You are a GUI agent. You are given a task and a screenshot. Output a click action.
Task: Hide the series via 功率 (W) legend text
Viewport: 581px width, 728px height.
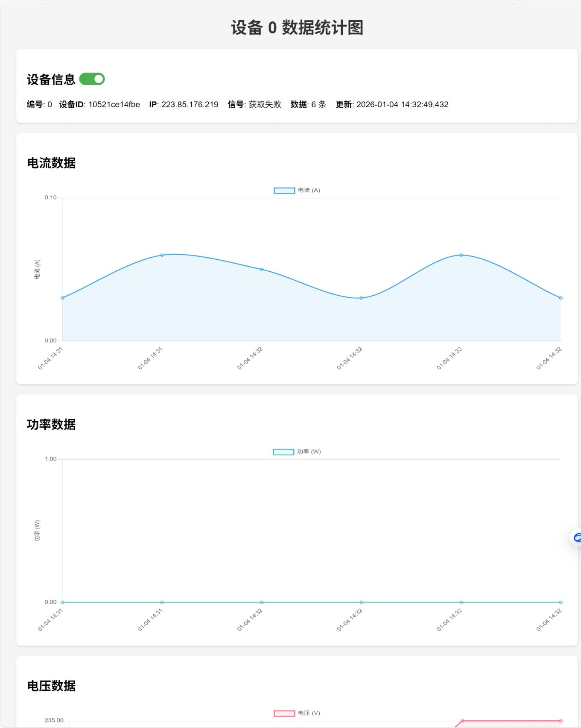click(309, 452)
